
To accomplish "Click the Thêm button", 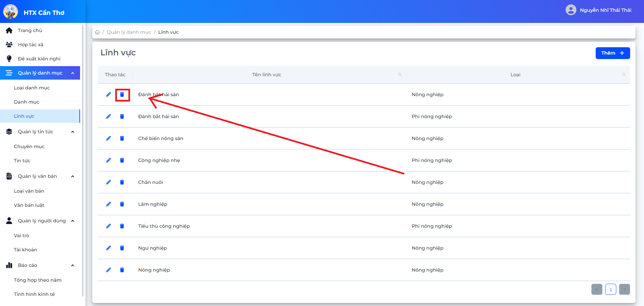I will [613, 53].
